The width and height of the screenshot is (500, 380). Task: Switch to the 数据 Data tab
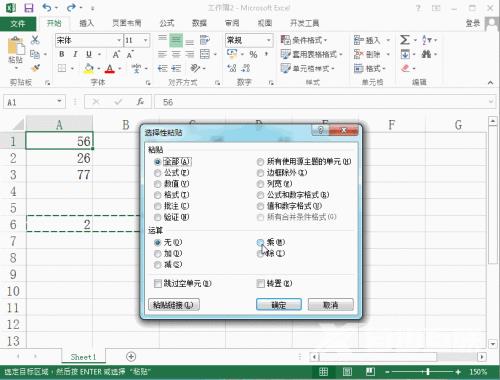coord(199,23)
